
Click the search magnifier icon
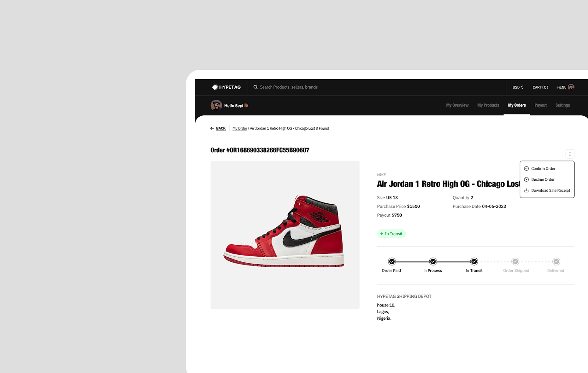tap(255, 87)
